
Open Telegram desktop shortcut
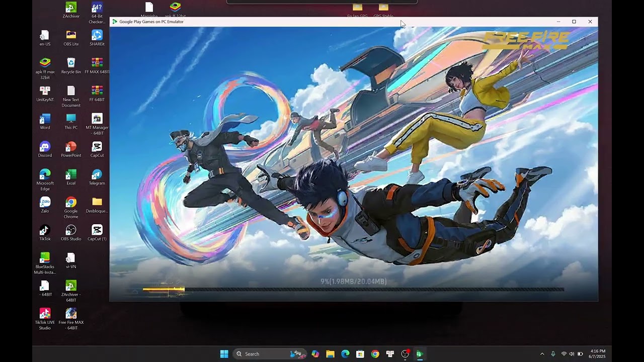click(x=97, y=177)
